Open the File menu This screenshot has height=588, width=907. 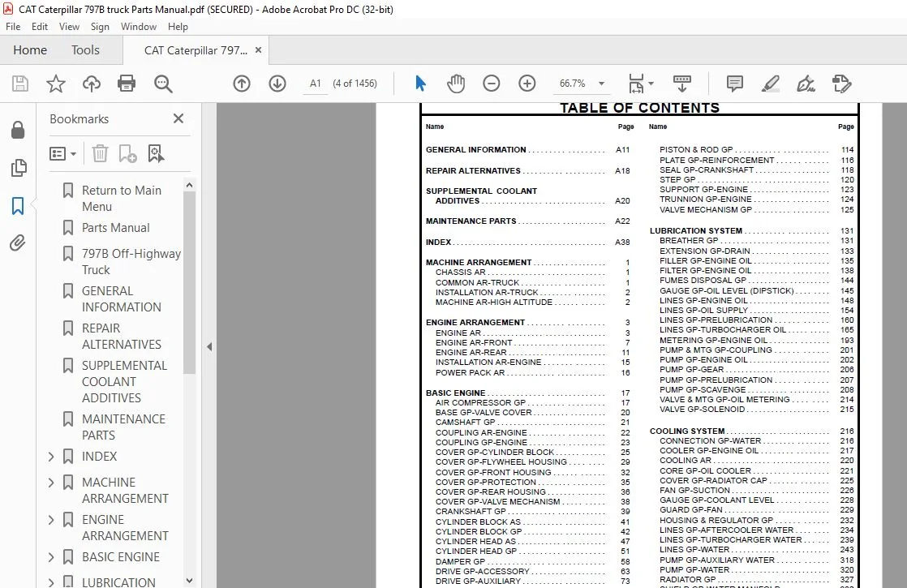point(13,27)
